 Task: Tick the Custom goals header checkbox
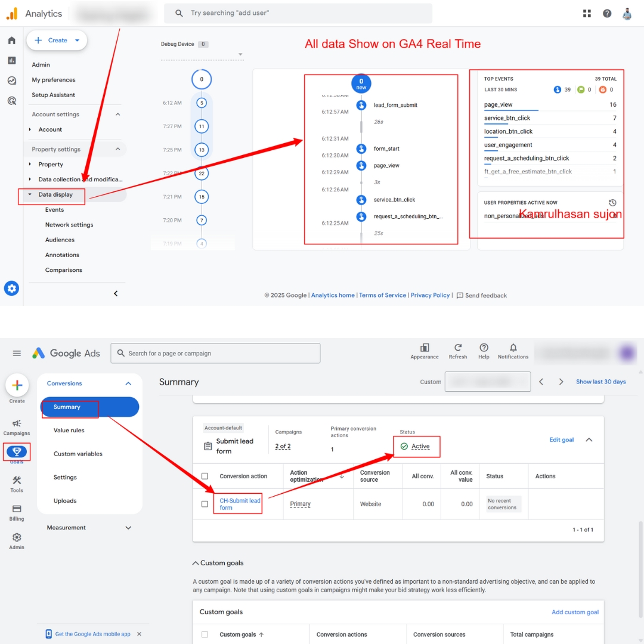[x=205, y=634]
